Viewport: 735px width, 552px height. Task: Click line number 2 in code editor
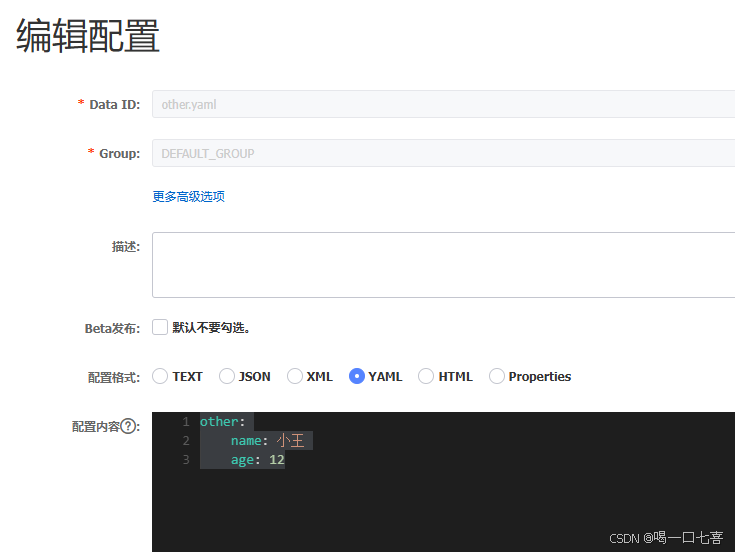click(186, 440)
